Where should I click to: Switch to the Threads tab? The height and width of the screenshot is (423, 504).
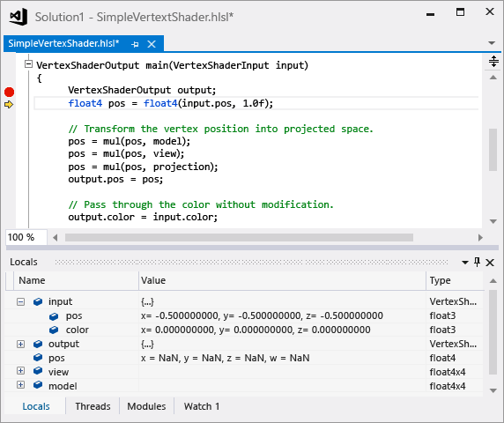[x=93, y=406]
